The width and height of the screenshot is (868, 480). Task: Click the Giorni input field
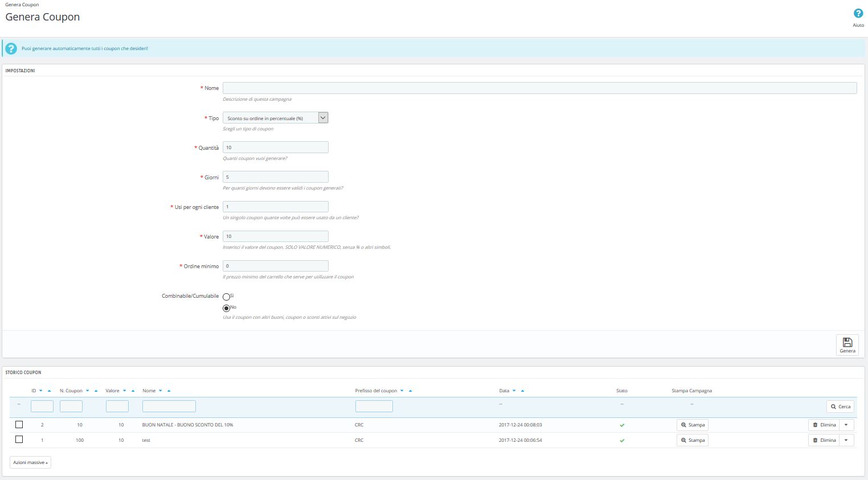(275, 177)
